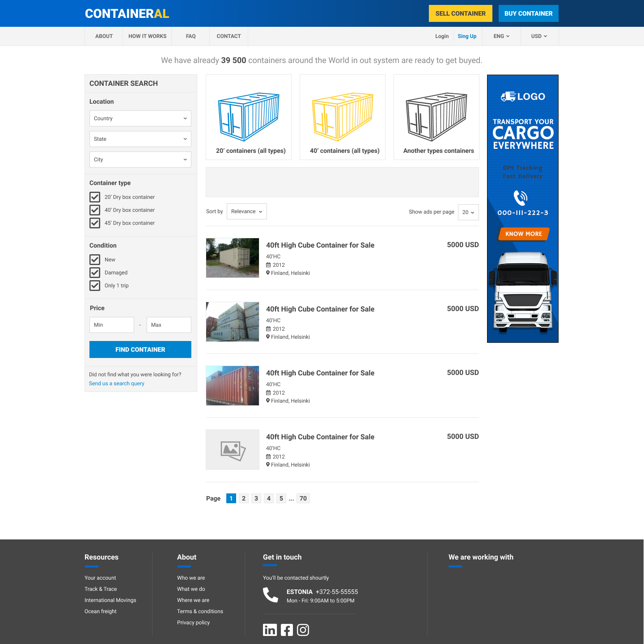Open the Country dropdown
Screen dimensions: 644x644
(x=140, y=118)
